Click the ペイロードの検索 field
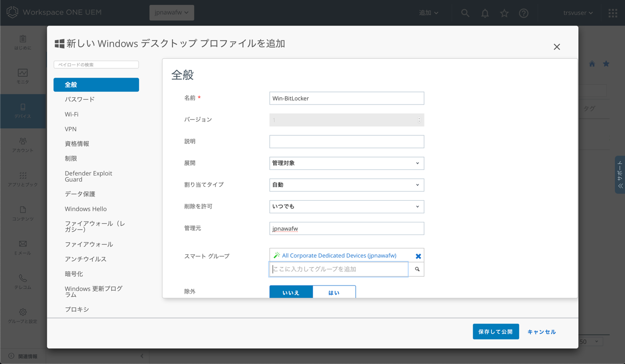Screen dimensions: 625x364 coord(96,65)
